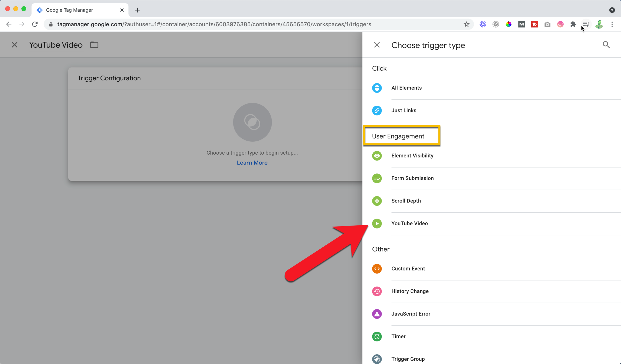The height and width of the screenshot is (364, 621).
Task: Open the folder icon next to trigger name
Action: [x=94, y=45]
